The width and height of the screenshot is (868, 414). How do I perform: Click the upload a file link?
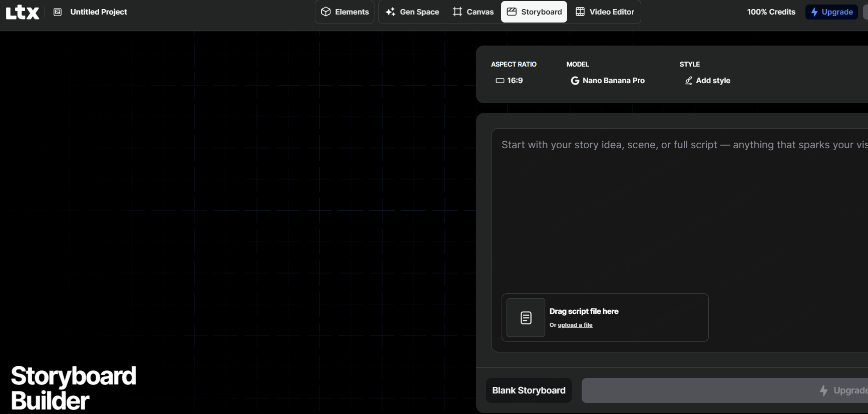click(575, 325)
